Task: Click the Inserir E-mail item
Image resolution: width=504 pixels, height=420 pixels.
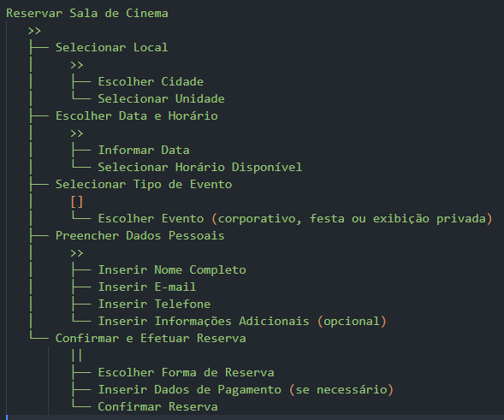Action: point(147,287)
